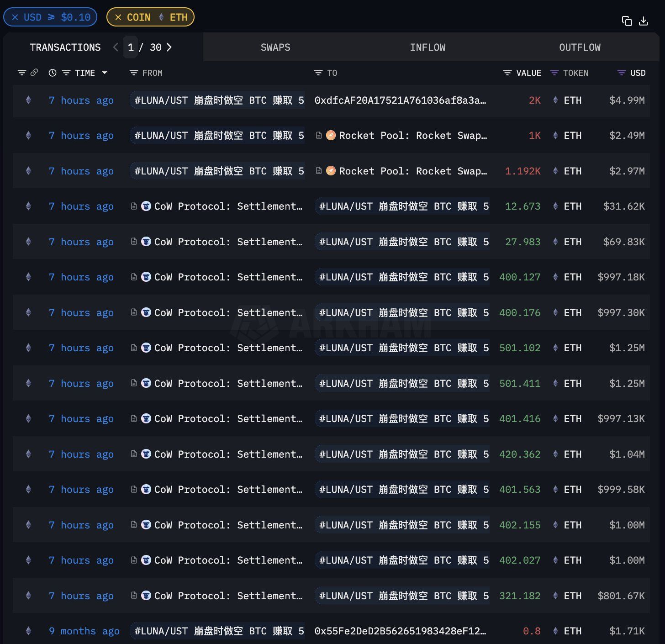Click the Rocket Pool icon in the second row
This screenshot has height=644, width=665.
[x=331, y=135]
